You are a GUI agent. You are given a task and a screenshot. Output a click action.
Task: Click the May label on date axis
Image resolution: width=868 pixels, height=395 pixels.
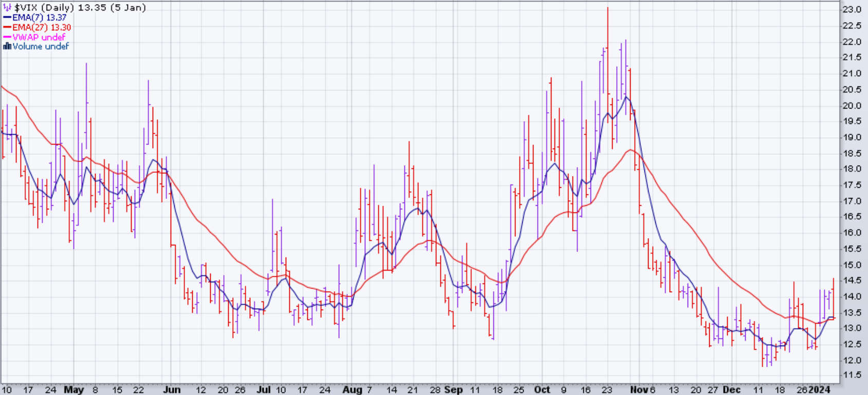pos(73,389)
